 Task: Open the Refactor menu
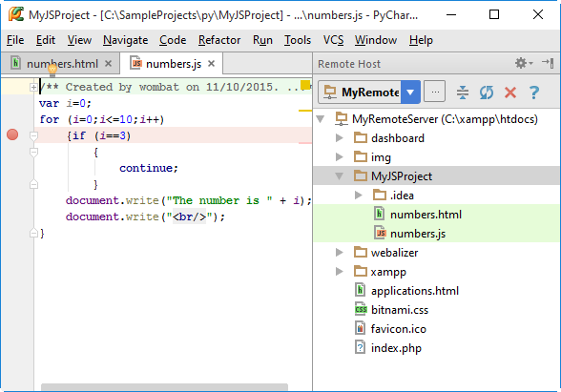[219, 40]
